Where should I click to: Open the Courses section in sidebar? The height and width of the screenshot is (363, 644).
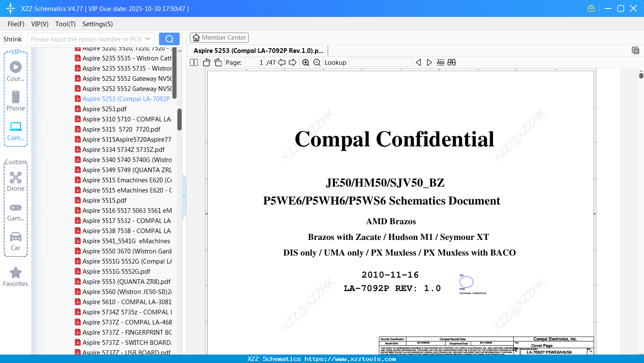click(x=16, y=71)
